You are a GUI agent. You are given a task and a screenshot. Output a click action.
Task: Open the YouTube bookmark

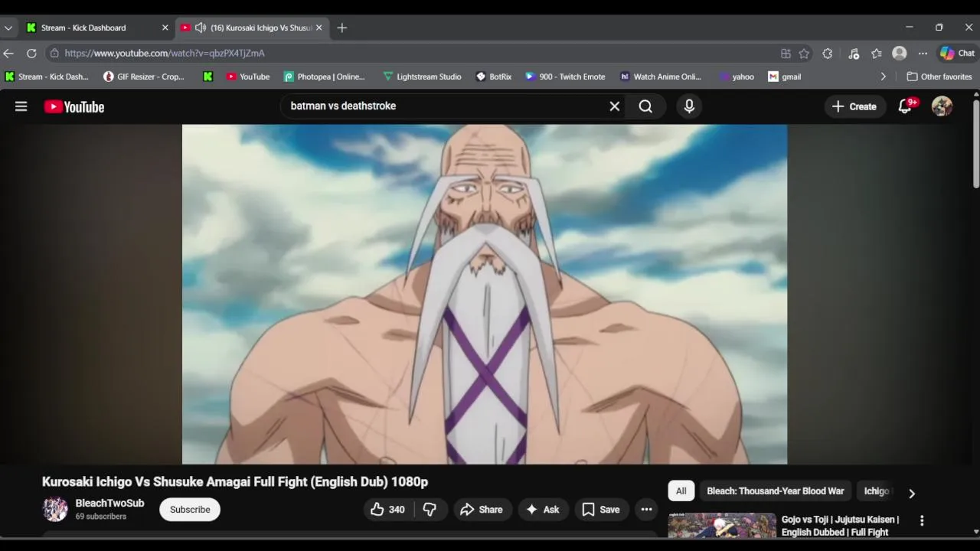247,77
